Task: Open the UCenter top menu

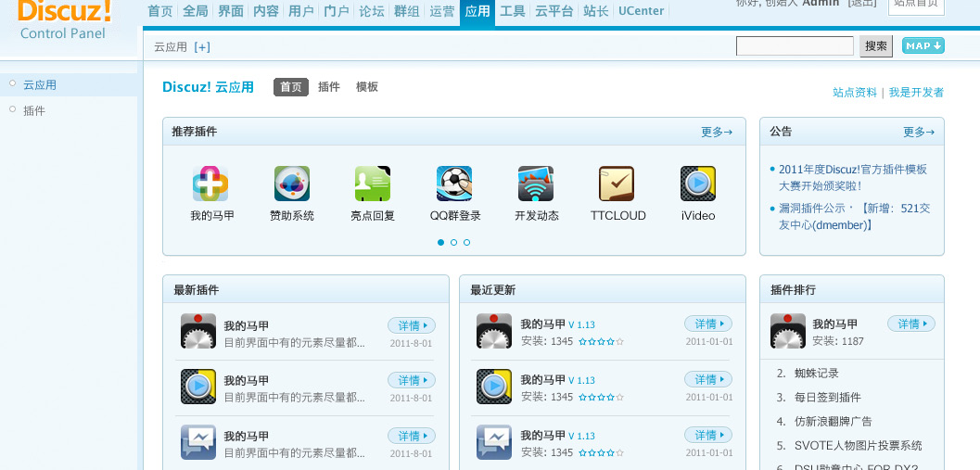Action: tap(642, 11)
